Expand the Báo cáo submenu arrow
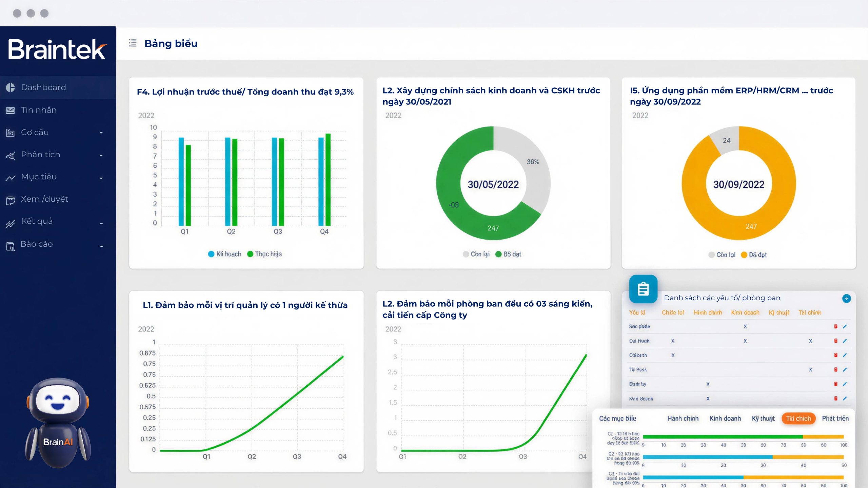Screen dimensions: 868x488 click(x=101, y=246)
